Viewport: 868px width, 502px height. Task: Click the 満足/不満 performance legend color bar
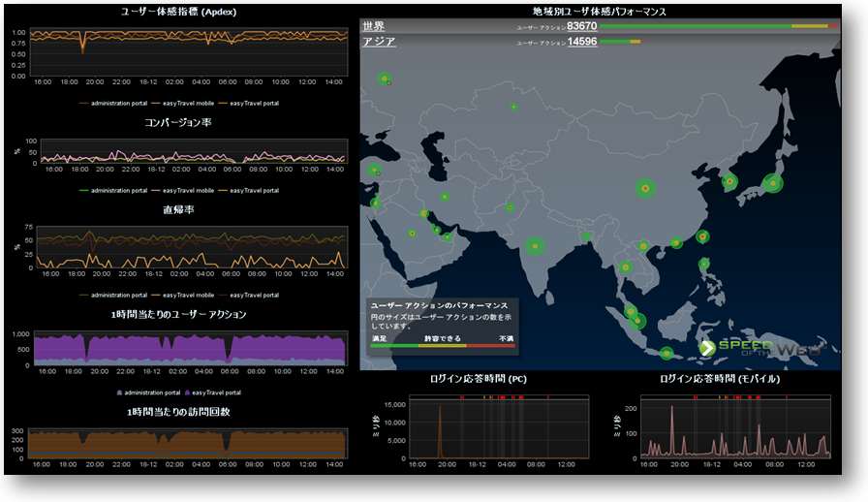pyautogui.click(x=442, y=345)
